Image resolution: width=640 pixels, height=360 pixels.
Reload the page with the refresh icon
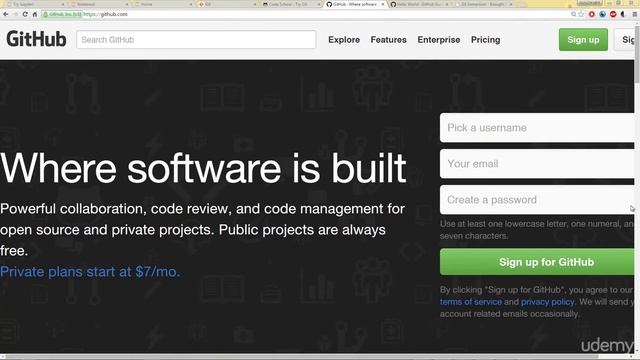click(x=25, y=14)
